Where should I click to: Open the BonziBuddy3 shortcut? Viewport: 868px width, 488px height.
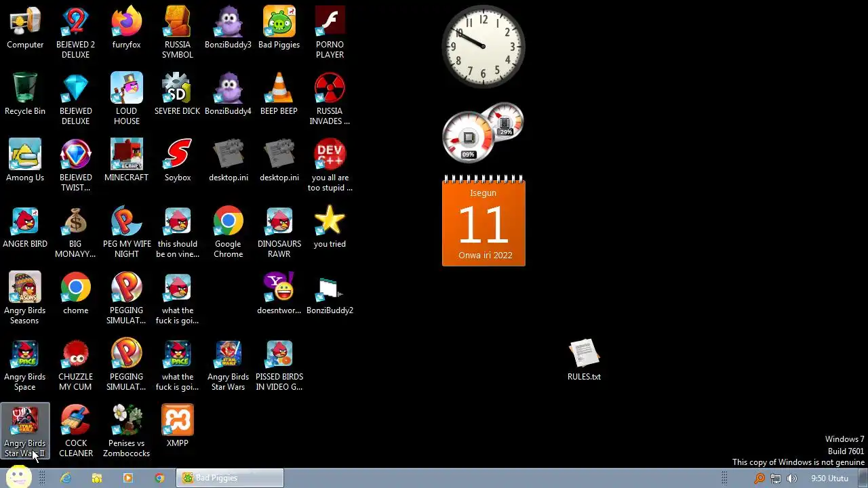tap(229, 28)
